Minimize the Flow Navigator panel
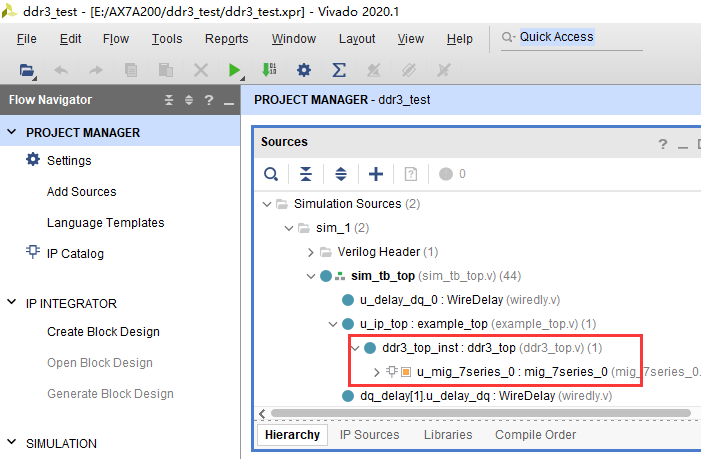Viewport: 701px width, 459px height. (229, 103)
